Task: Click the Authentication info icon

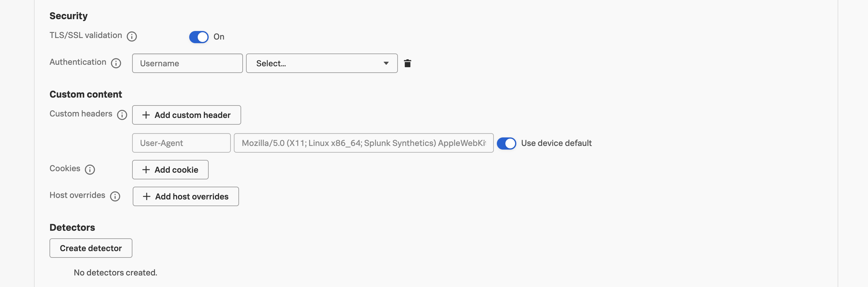Action: [116, 63]
